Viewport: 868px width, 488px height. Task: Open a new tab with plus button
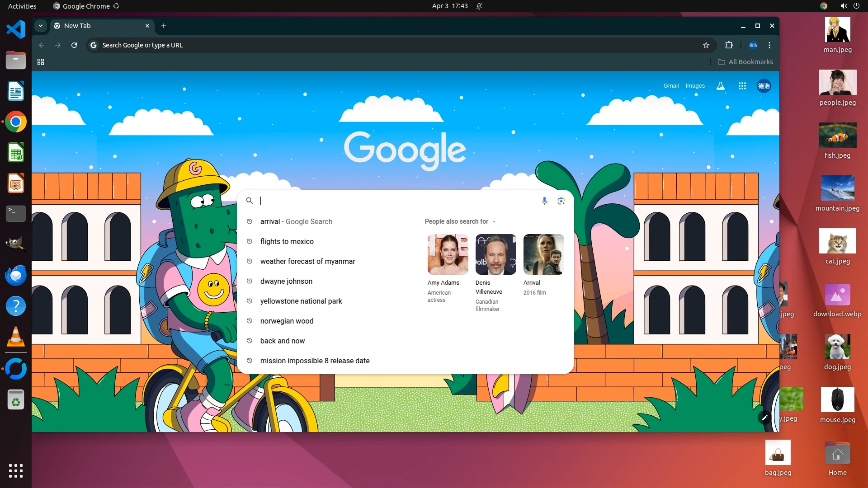(164, 26)
